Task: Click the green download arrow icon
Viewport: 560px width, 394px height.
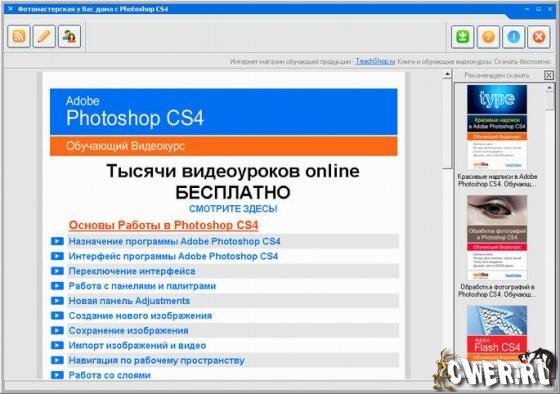Action: coord(462,37)
